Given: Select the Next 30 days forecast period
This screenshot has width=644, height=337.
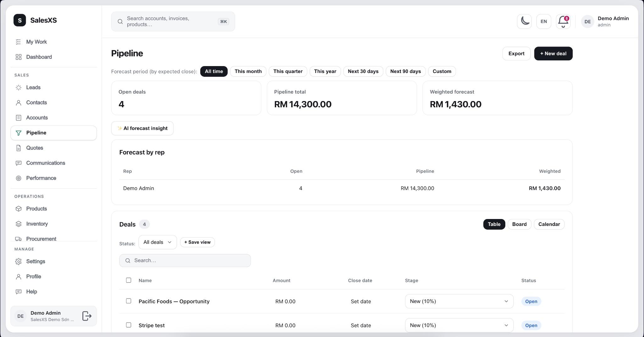Looking at the screenshot, I should [x=363, y=71].
